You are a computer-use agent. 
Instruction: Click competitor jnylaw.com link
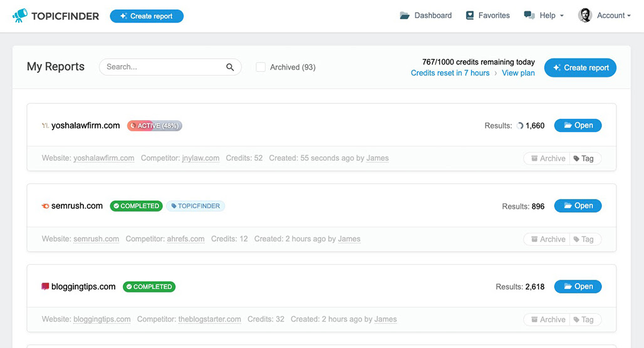click(200, 158)
